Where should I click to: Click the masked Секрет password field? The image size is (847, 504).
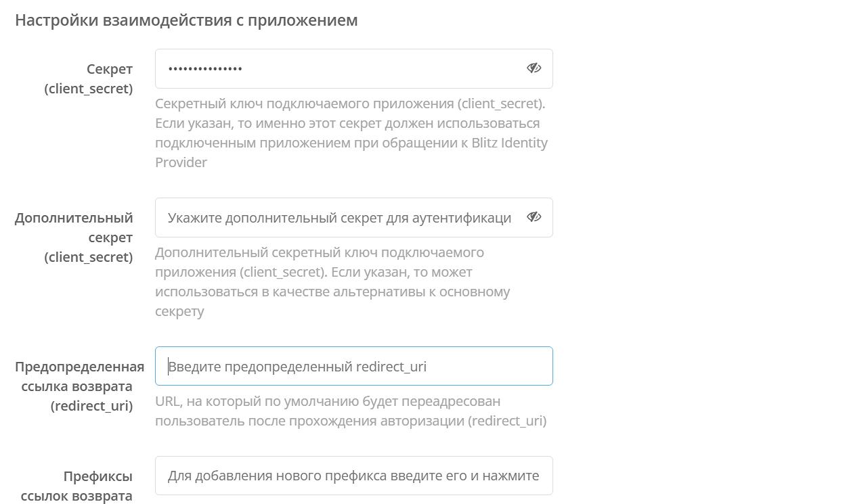click(x=339, y=68)
